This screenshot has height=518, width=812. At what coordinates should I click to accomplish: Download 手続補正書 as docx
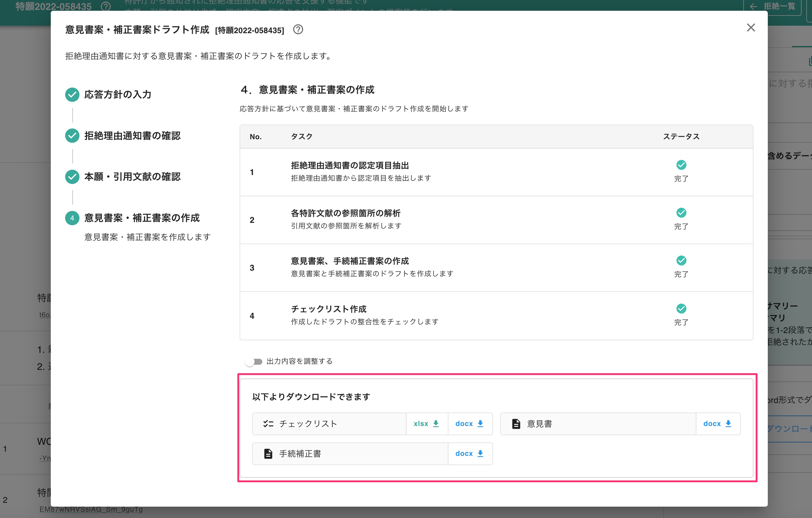coord(470,453)
